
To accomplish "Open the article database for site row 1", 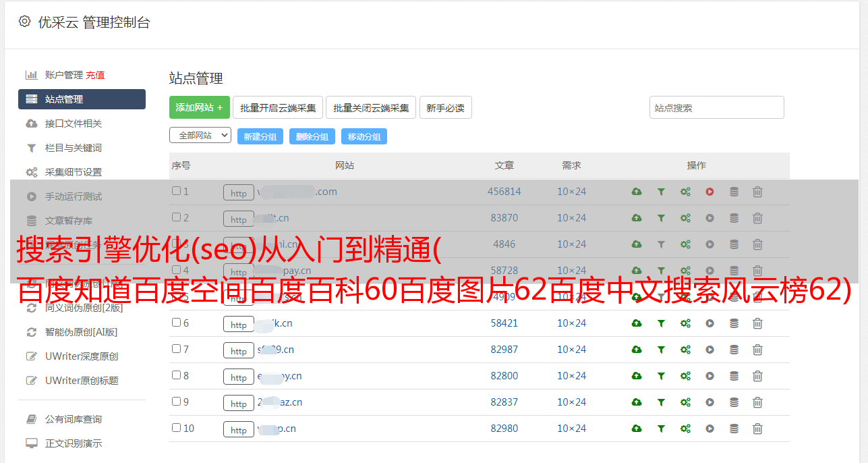I will [x=734, y=192].
